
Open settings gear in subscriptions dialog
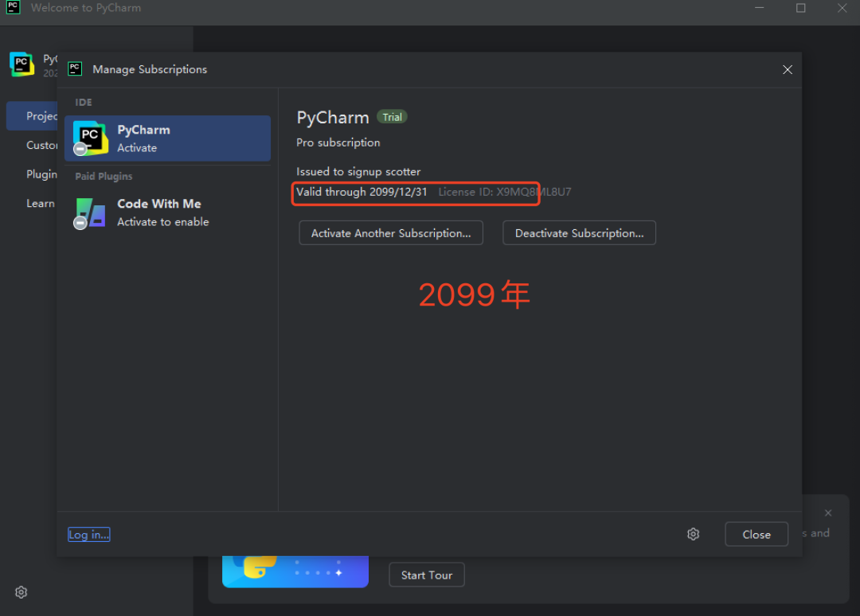click(694, 534)
